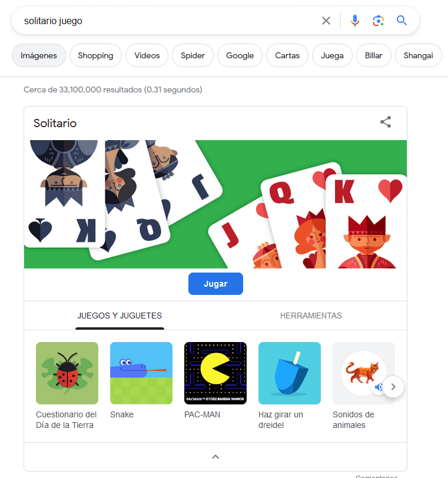Viewport: 448px width, 478px height.
Task: Share the Solitario game card
Action: (x=386, y=122)
